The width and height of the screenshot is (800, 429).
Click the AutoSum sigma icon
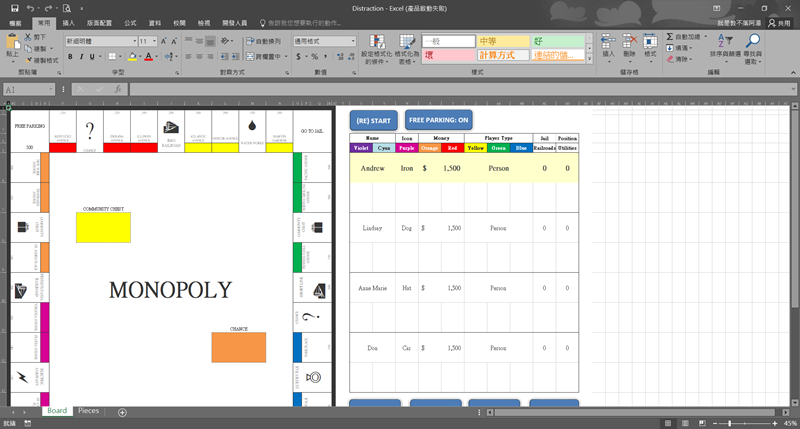tap(669, 36)
